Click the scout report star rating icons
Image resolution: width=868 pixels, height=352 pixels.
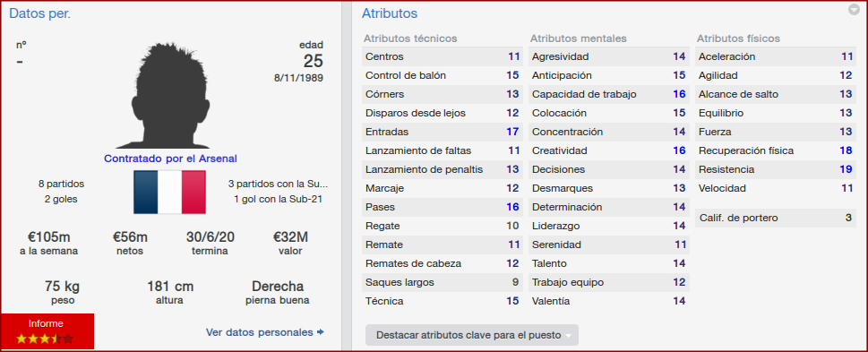click(44, 339)
